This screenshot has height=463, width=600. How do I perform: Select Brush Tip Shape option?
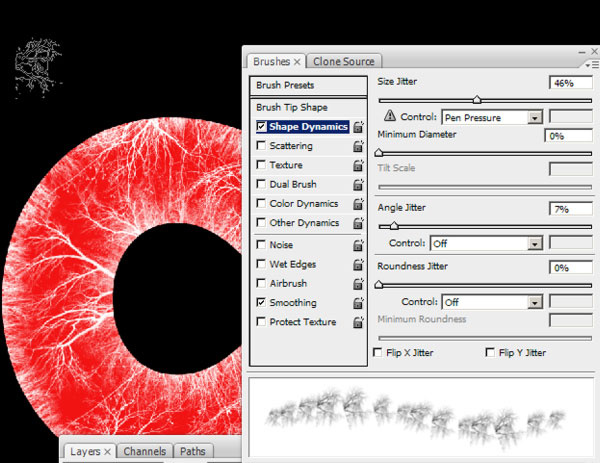[292, 107]
